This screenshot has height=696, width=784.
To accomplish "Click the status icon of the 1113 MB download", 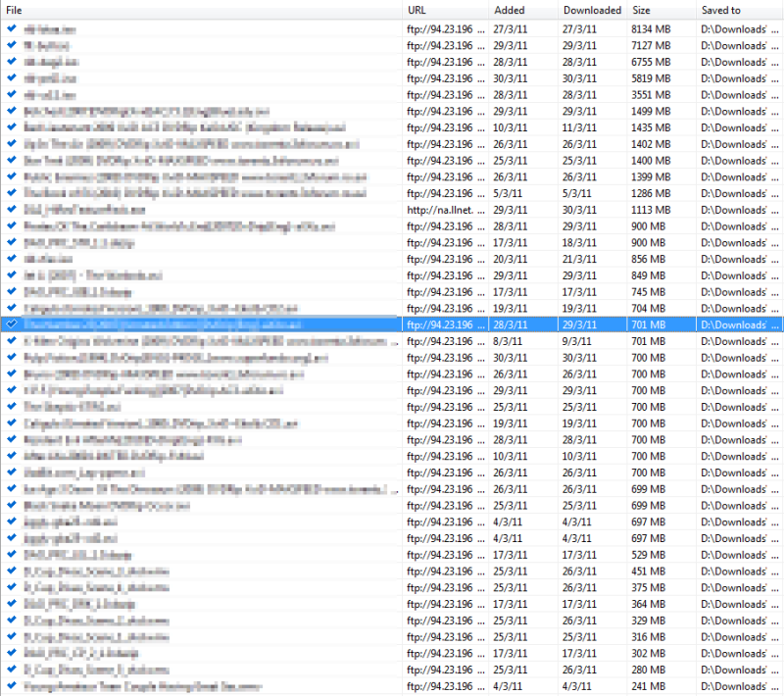I will [11, 210].
